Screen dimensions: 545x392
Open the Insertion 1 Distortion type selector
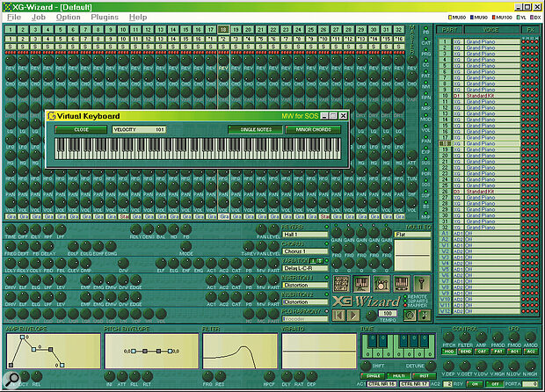click(x=305, y=285)
